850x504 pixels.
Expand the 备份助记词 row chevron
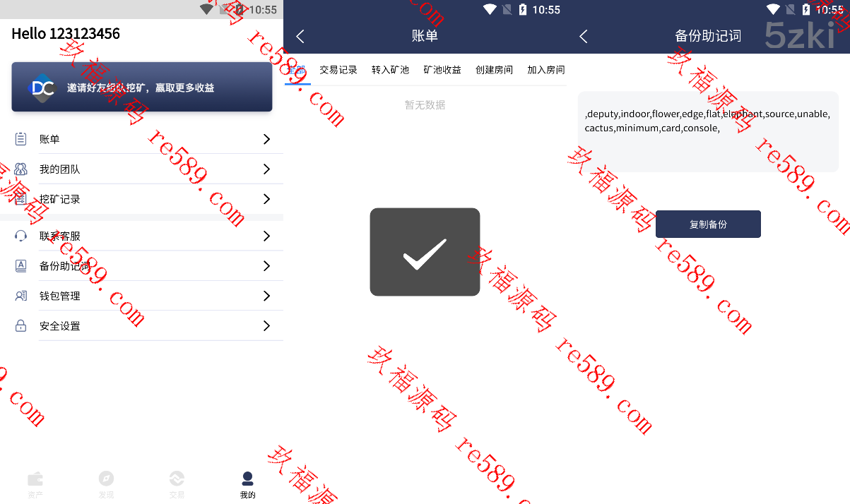tap(266, 265)
